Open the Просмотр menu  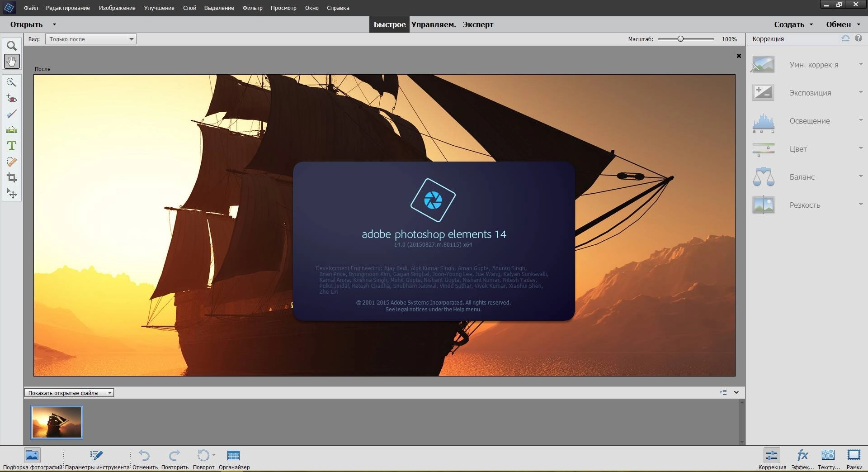click(283, 8)
